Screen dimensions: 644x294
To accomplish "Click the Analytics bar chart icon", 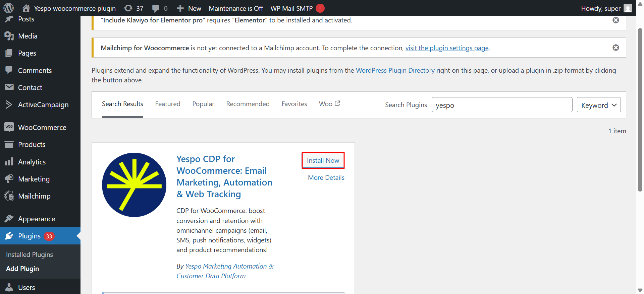I will (9, 162).
